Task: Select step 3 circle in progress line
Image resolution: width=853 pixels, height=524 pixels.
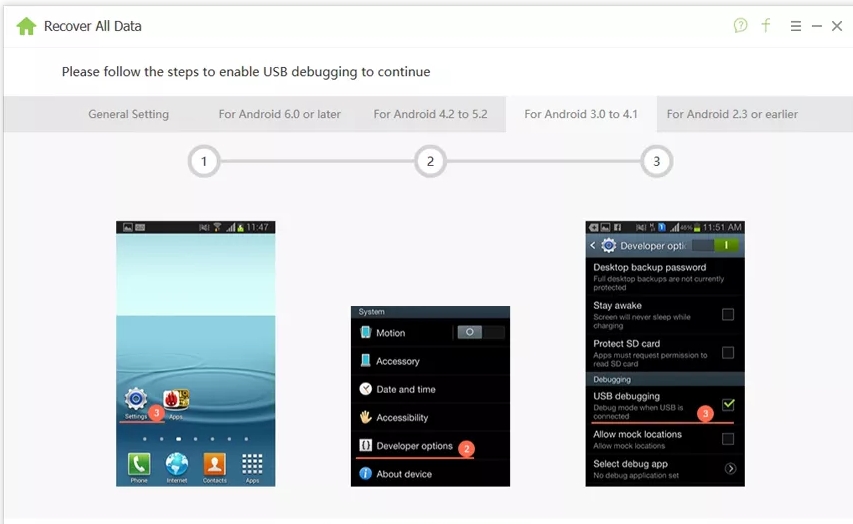Action: coord(657,161)
